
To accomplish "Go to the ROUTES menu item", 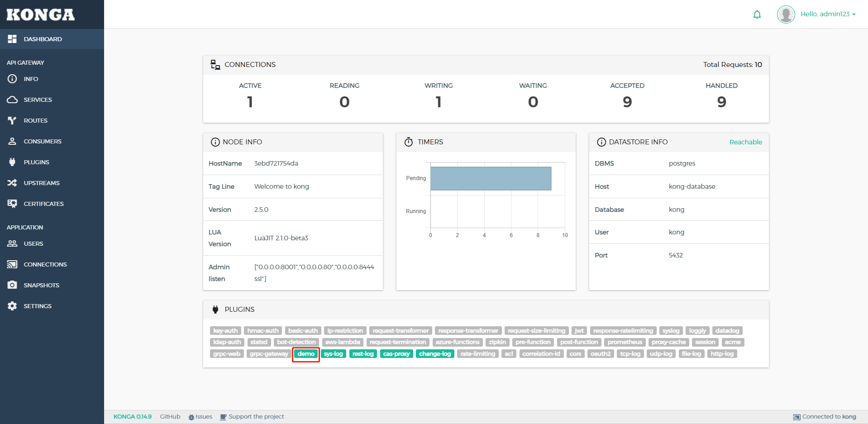I will [52, 120].
